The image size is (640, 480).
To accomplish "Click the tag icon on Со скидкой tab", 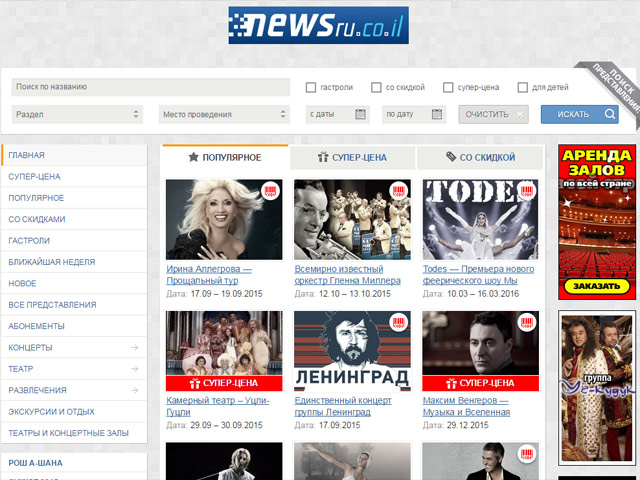I will pyautogui.click(x=451, y=157).
